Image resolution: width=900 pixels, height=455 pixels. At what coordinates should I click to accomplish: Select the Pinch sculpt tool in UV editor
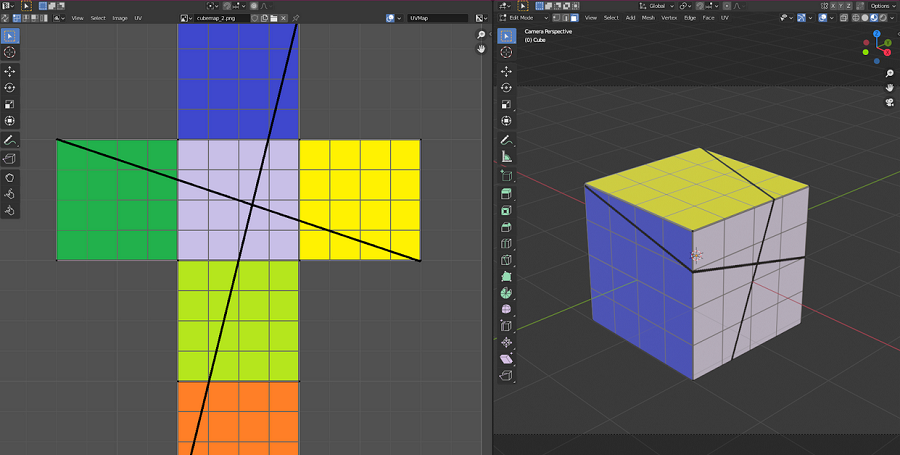point(10,211)
